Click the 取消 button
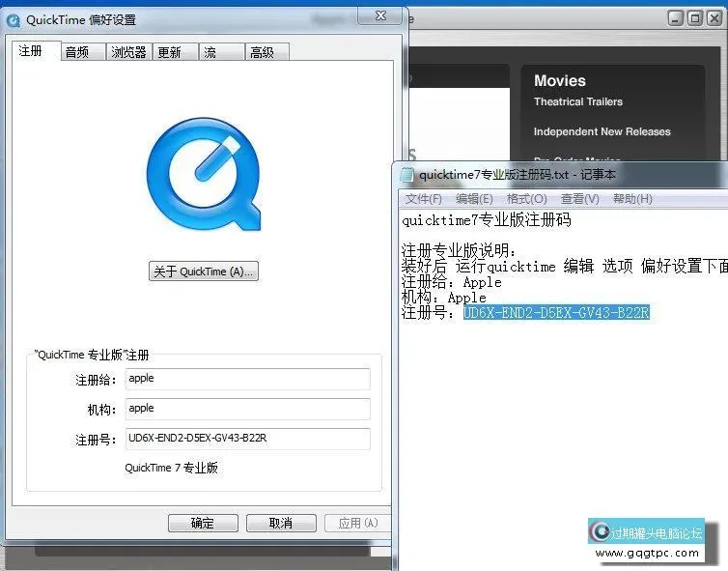Screen dimensions: 728x571 281,523
